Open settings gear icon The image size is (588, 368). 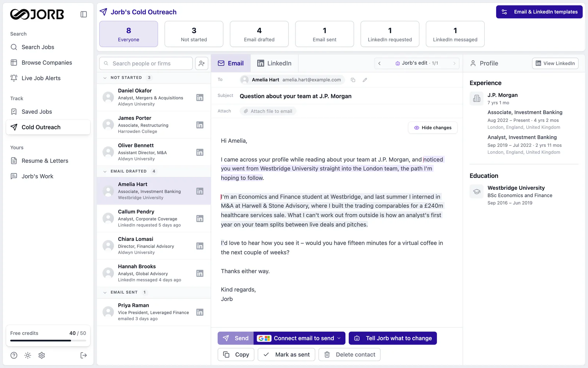42,355
